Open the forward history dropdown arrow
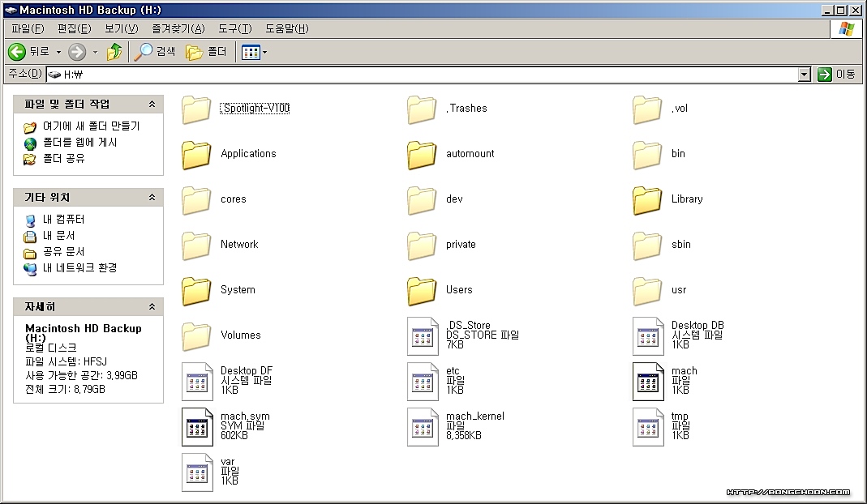Viewport: 867px width, 504px height. click(95, 52)
